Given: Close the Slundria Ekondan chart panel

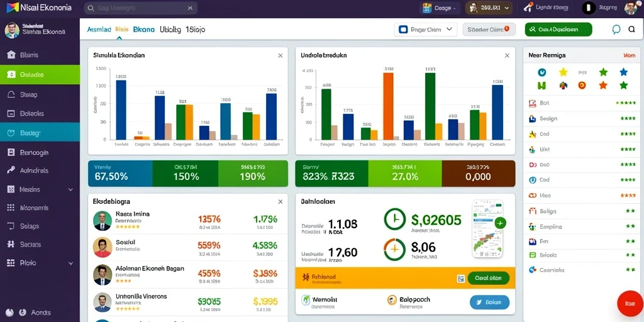Looking at the screenshot, I should (280, 55).
